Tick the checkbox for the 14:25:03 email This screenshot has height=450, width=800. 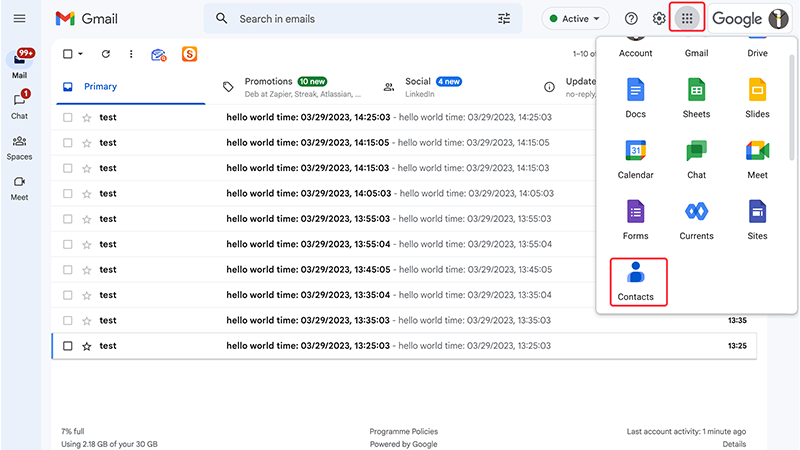click(x=67, y=117)
